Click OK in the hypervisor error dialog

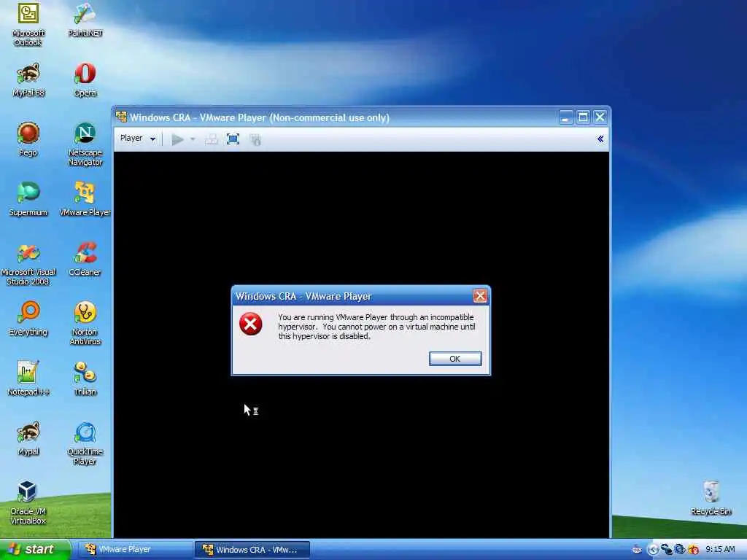[x=455, y=359]
